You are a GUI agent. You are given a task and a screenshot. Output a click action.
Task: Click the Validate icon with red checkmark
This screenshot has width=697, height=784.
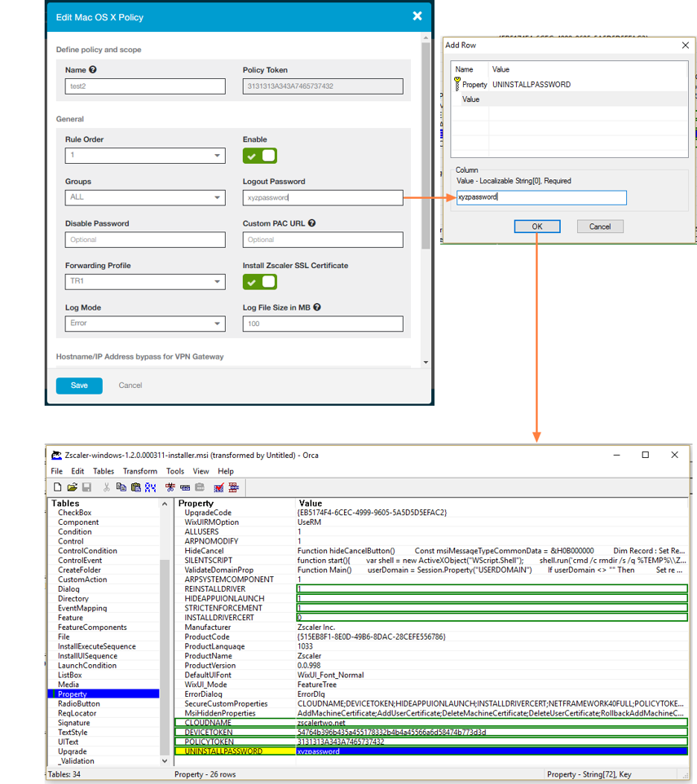tap(218, 487)
